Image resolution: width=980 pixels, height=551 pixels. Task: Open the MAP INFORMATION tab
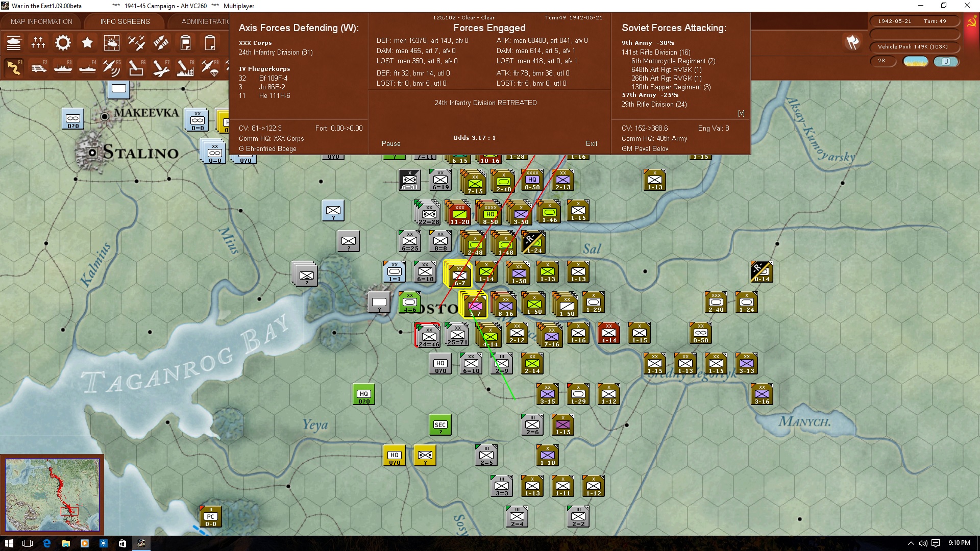[x=41, y=21]
